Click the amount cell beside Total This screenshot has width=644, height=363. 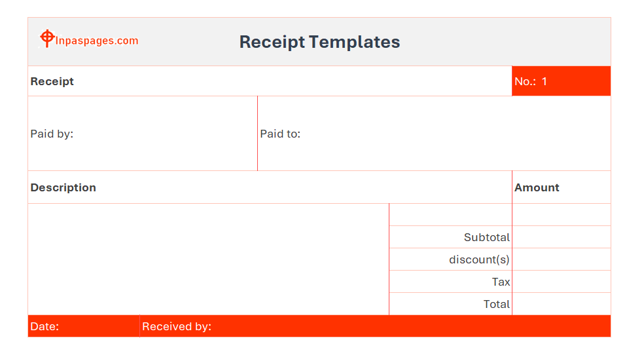tap(562, 304)
